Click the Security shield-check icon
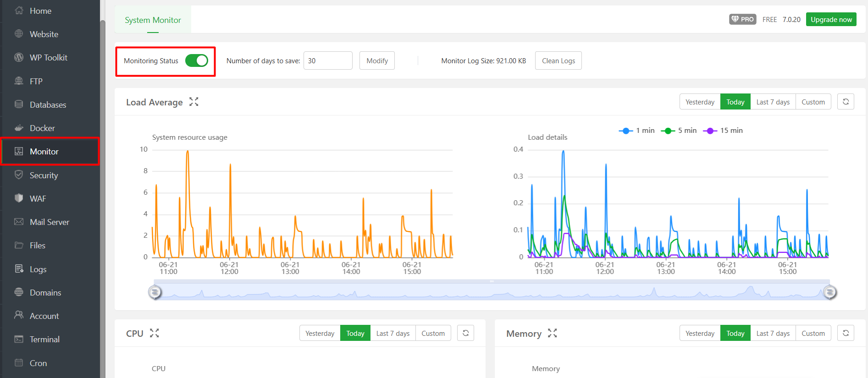 pyautogui.click(x=19, y=175)
